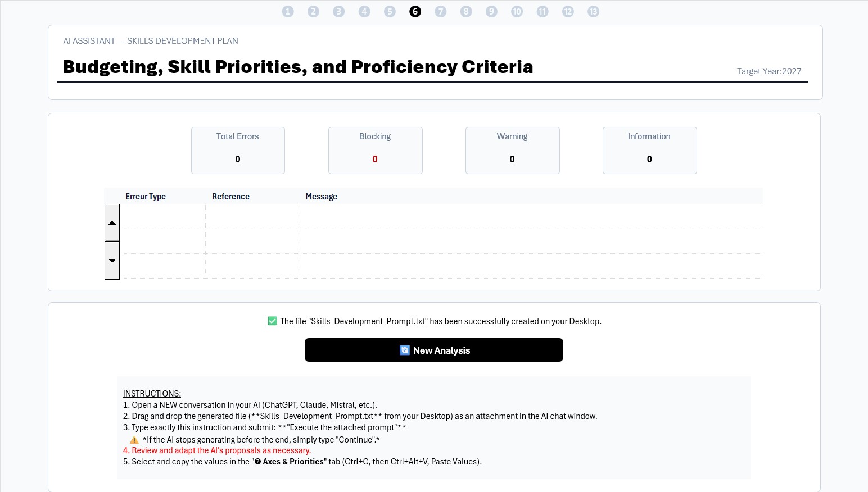This screenshot has height=492, width=868.
Task: Select the active step 6 circle
Action: pos(415,11)
